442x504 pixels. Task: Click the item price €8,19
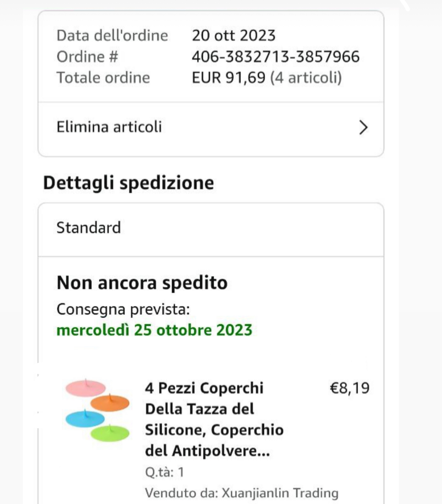pyautogui.click(x=349, y=388)
